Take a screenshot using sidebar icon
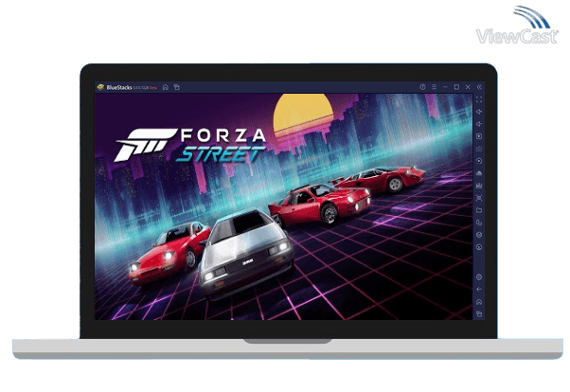The width and height of the screenshot is (570, 392). 479,198
